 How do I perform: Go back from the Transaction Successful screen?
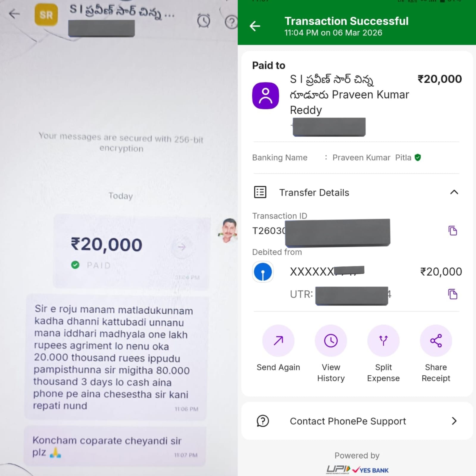tap(255, 26)
